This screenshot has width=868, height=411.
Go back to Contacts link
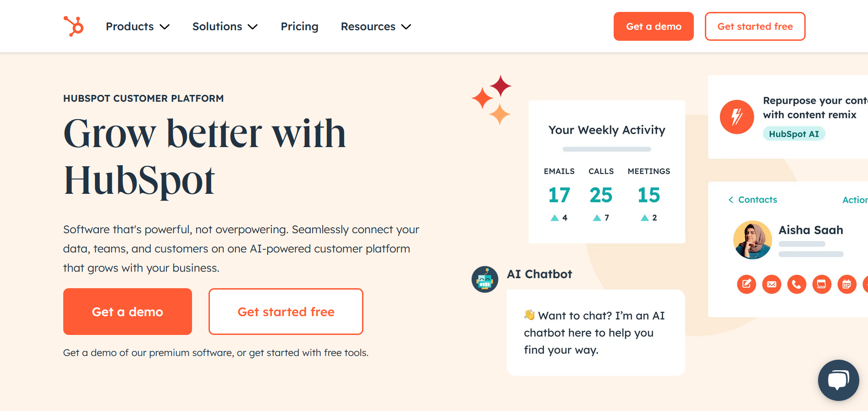[x=753, y=200]
